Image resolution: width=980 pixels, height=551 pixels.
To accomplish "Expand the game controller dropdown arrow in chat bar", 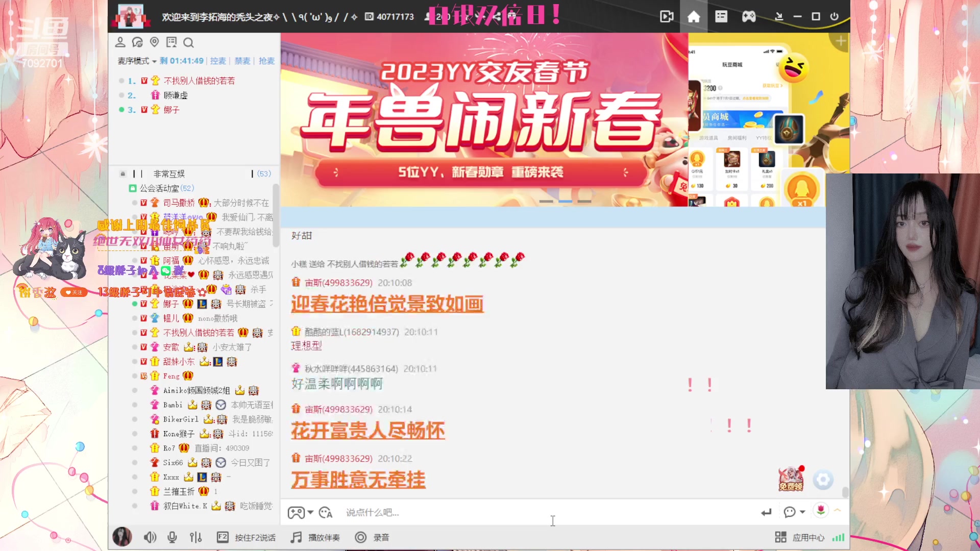I will click(x=310, y=512).
